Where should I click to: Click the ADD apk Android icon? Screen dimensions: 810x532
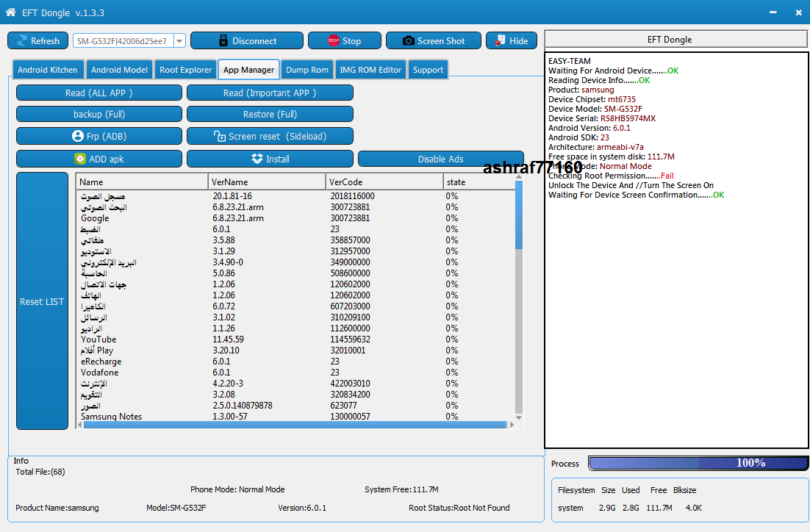(x=79, y=159)
